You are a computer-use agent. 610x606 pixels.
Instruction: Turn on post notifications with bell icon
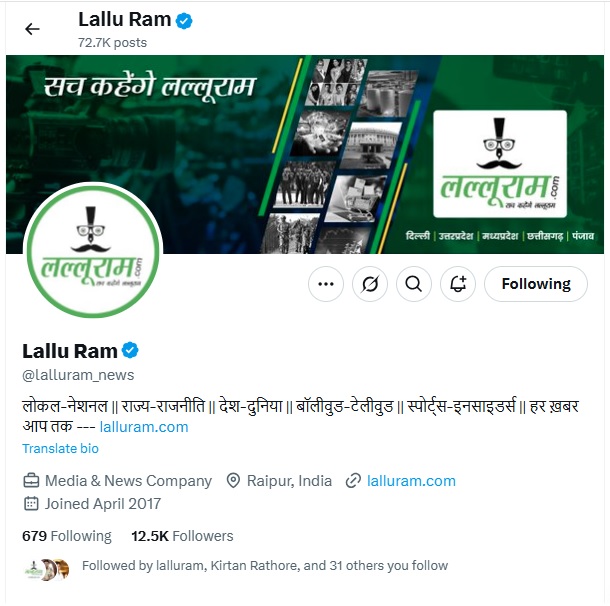458,284
